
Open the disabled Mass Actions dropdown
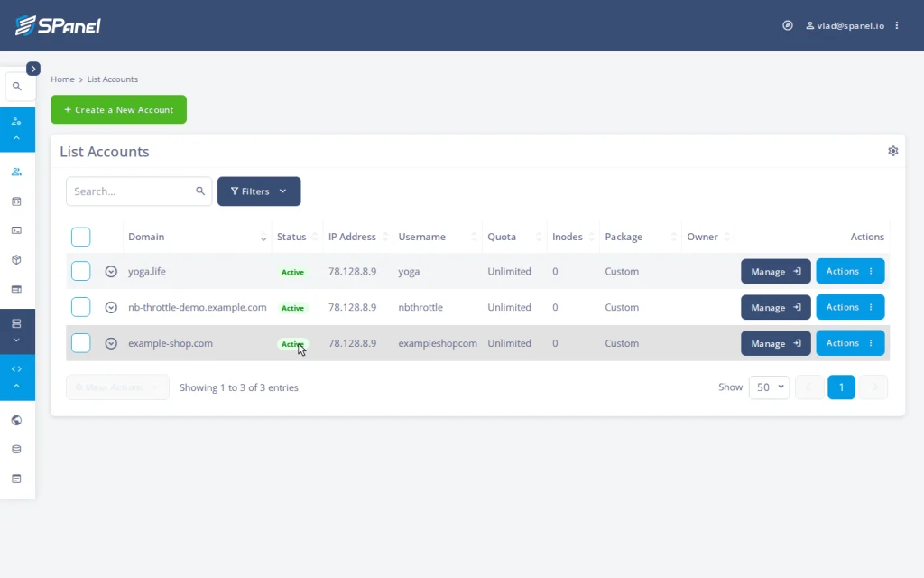pyautogui.click(x=117, y=387)
